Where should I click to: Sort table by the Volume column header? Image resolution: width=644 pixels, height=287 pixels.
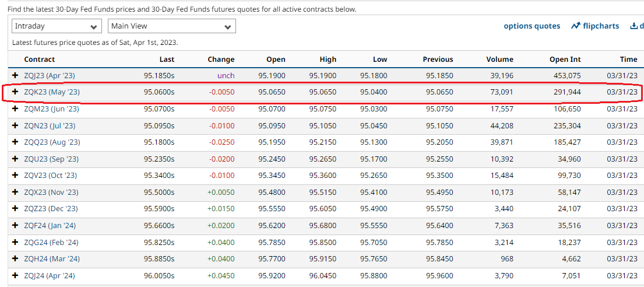pos(499,60)
